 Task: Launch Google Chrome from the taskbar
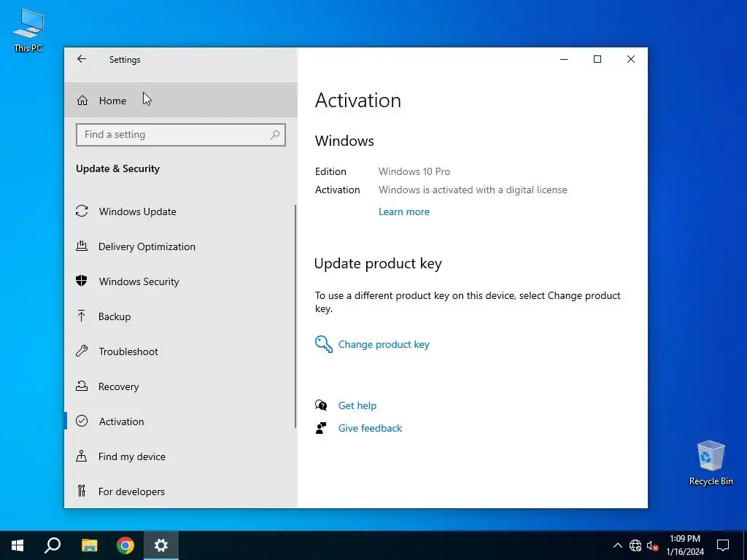125,545
